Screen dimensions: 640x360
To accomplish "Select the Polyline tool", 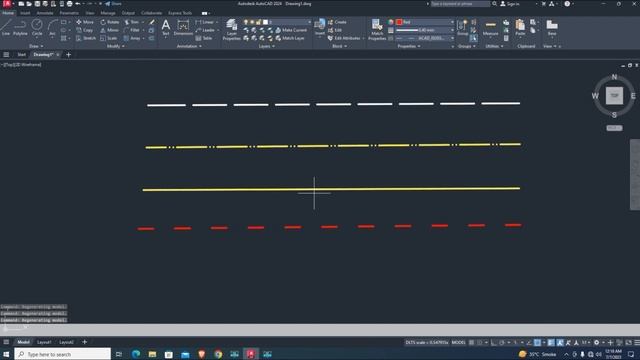I will pos(20,28).
